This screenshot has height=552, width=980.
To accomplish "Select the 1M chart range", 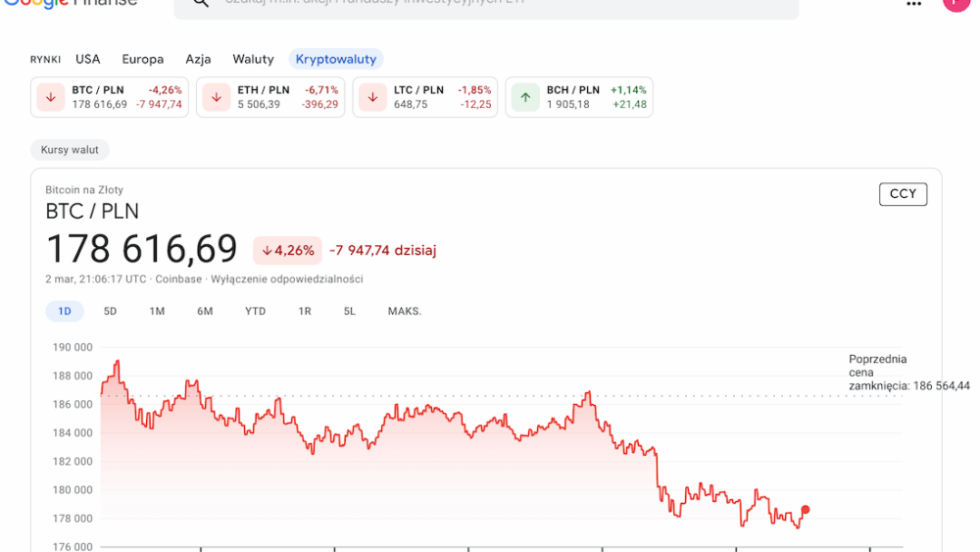I will point(157,312).
